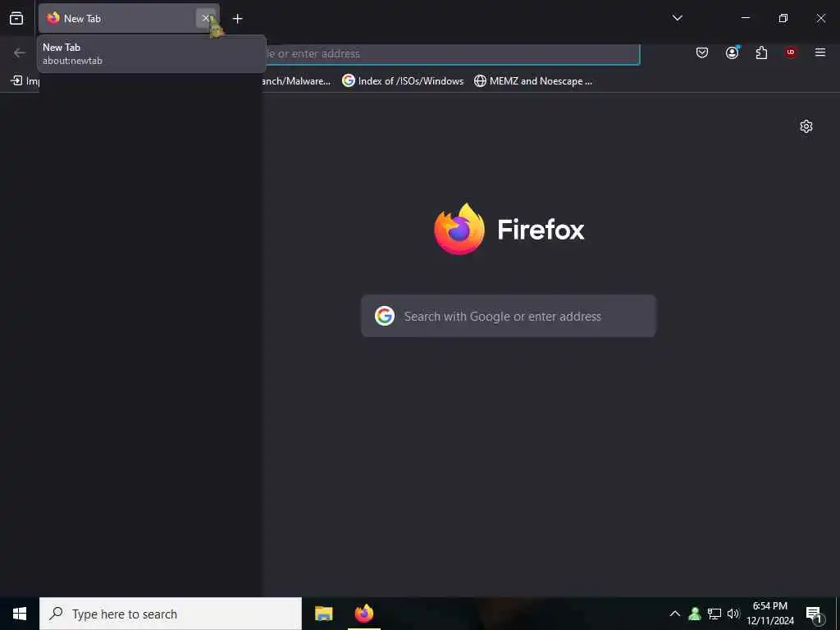Close the New Tab tab
This screenshot has height=630, width=840.
tap(206, 18)
